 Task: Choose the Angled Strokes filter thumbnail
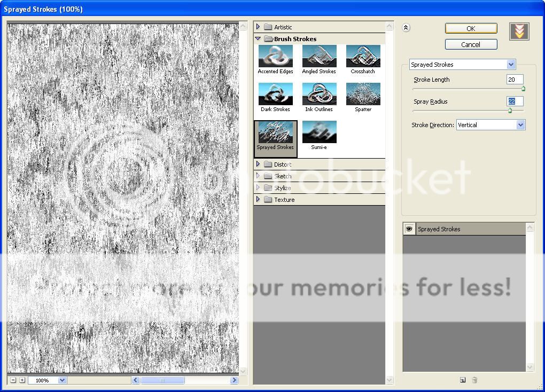point(319,56)
